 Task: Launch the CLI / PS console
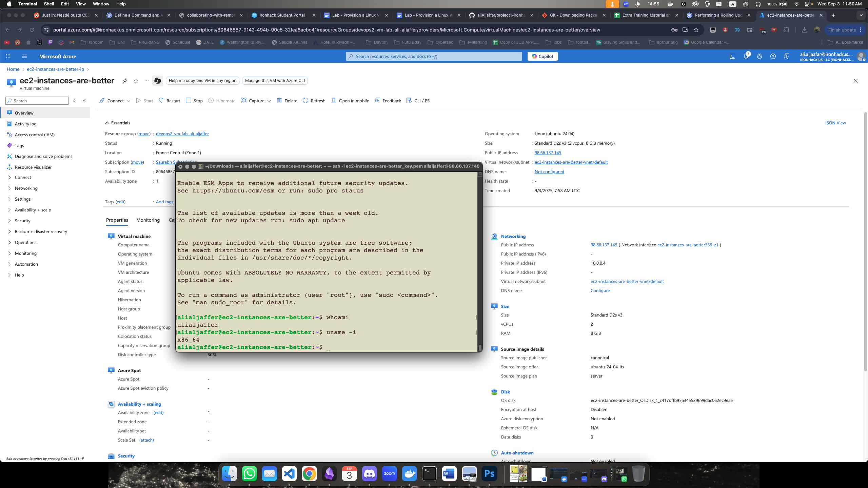coord(418,100)
